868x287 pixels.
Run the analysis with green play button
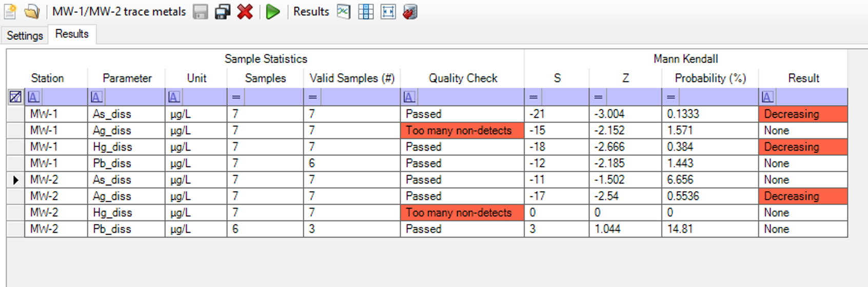(273, 11)
